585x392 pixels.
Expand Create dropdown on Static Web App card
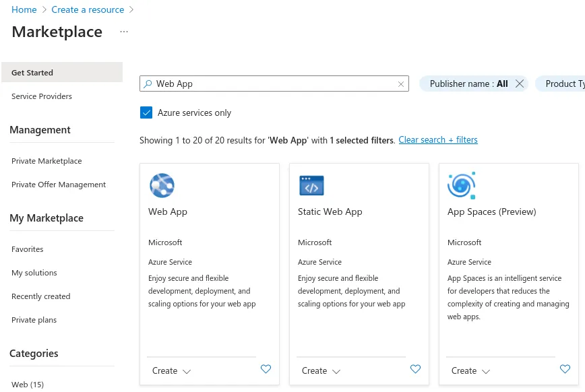(x=321, y=370)
